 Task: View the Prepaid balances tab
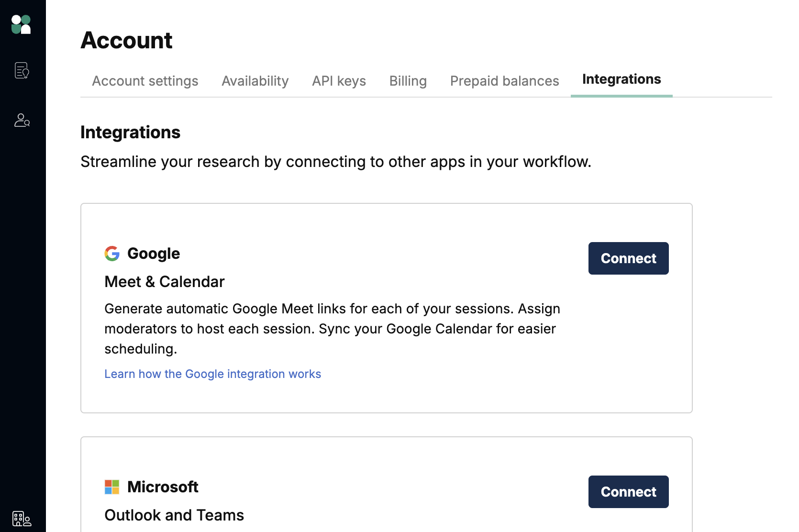tap(504, 81)
